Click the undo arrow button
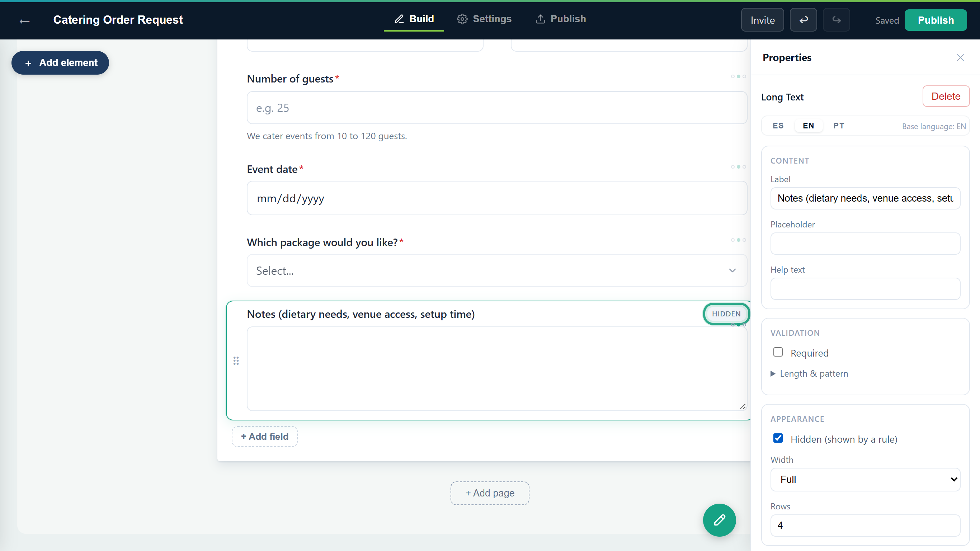Screen dimensions: 980x551 coord(803,20)
